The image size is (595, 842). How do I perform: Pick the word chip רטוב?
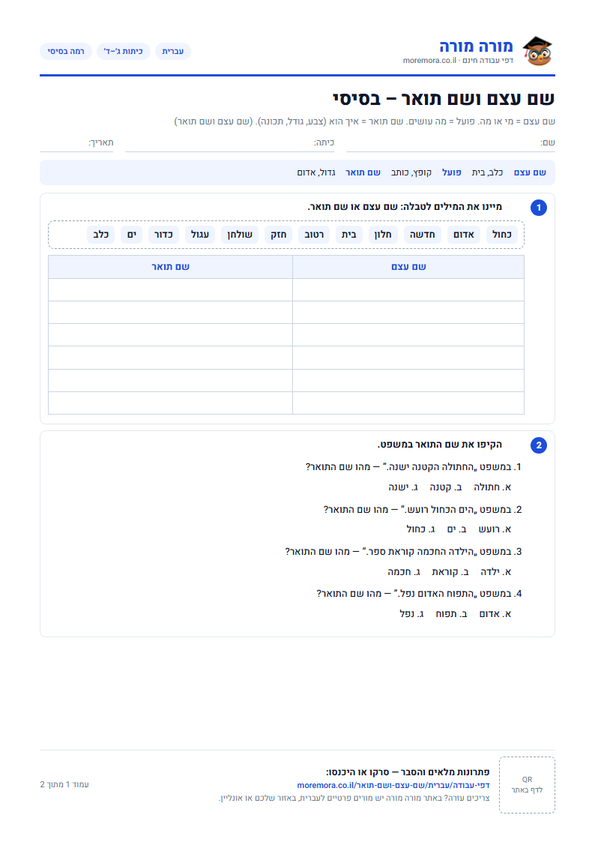pos(314,235)
